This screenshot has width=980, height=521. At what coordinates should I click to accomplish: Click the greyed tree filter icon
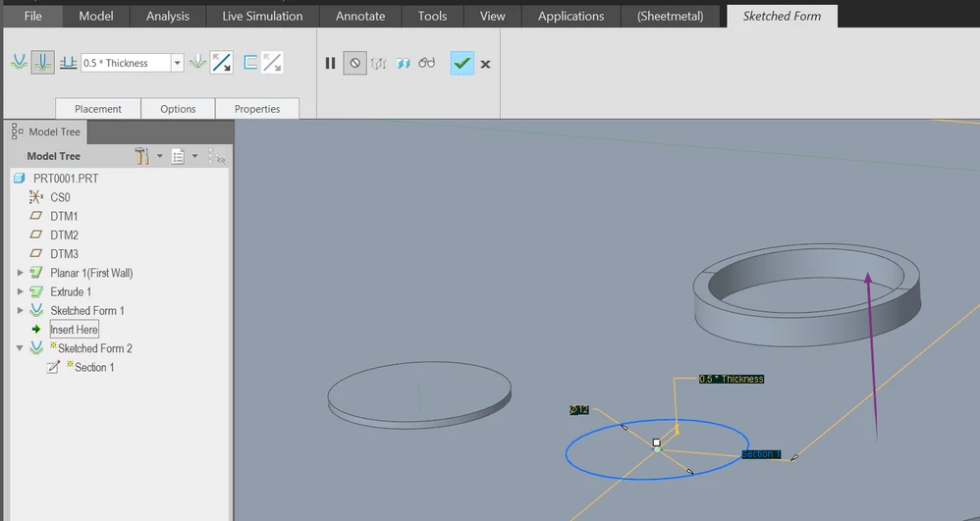(x=217, y=156)
